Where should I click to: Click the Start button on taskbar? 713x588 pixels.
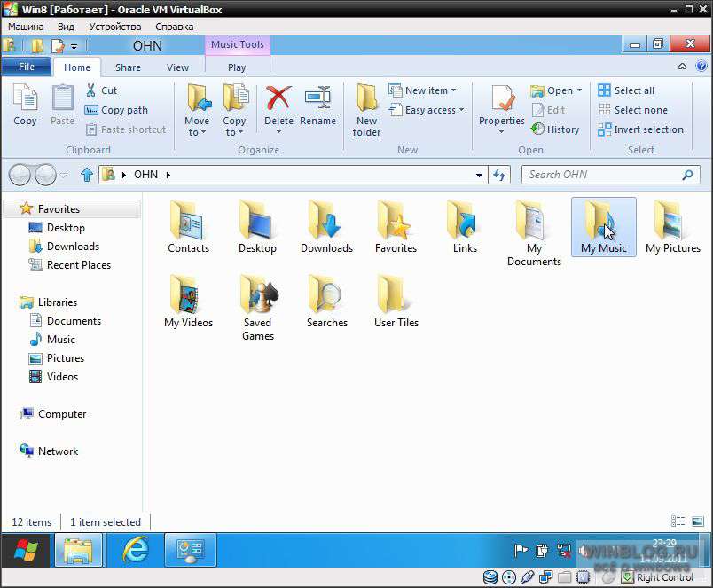(x=26, y=550)
